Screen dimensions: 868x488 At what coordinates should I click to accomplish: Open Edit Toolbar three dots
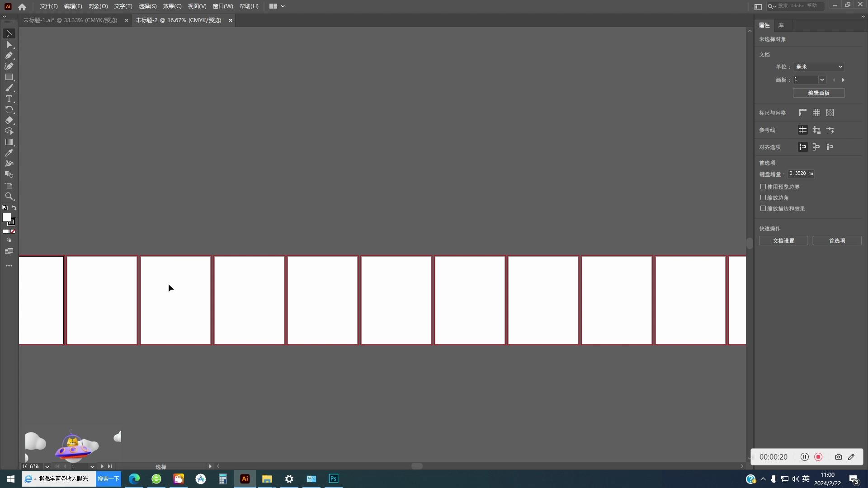[x=9, y=266]
